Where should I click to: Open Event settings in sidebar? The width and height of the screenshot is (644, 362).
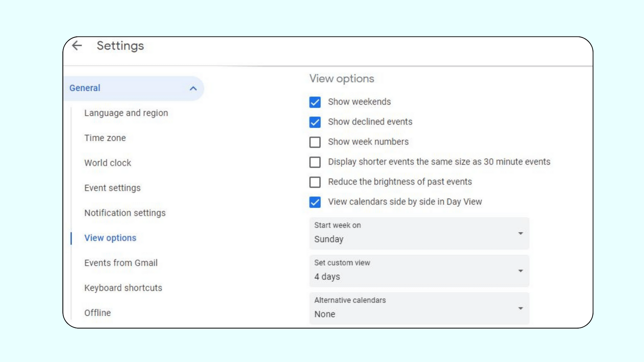pyautogui.click(x=112, y=188)
